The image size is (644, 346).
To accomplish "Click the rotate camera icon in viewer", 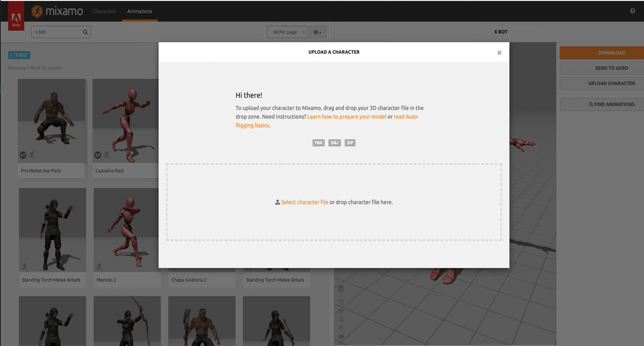I will tap(341, 302).
